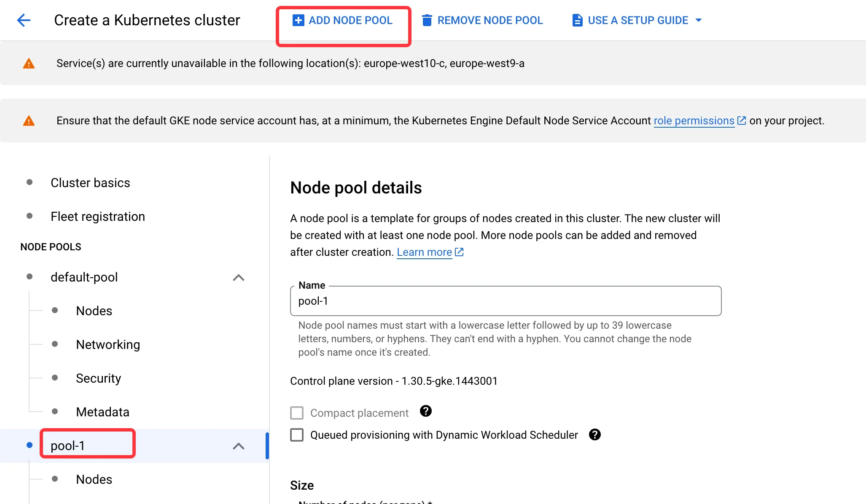Open the role permissions link
Viewport: 866px width, 504px height.
[694, 121]
